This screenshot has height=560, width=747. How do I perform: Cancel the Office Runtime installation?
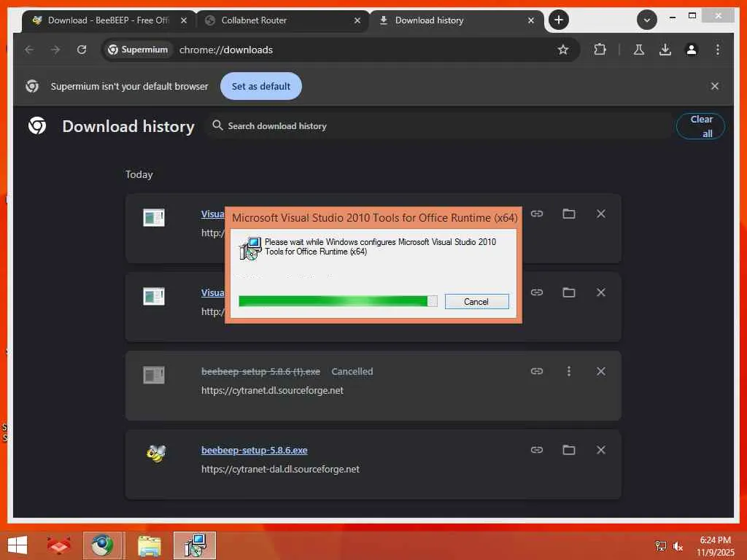tap(476, 301)
